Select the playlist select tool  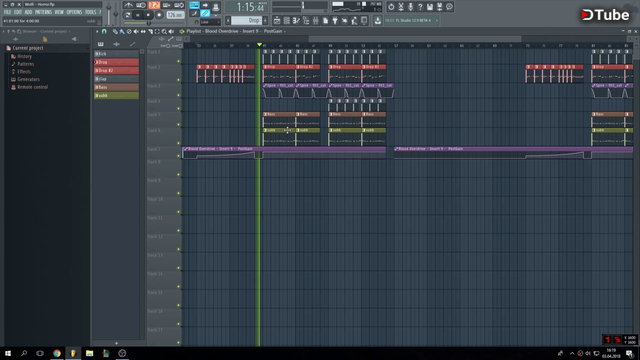click(157, 31)
